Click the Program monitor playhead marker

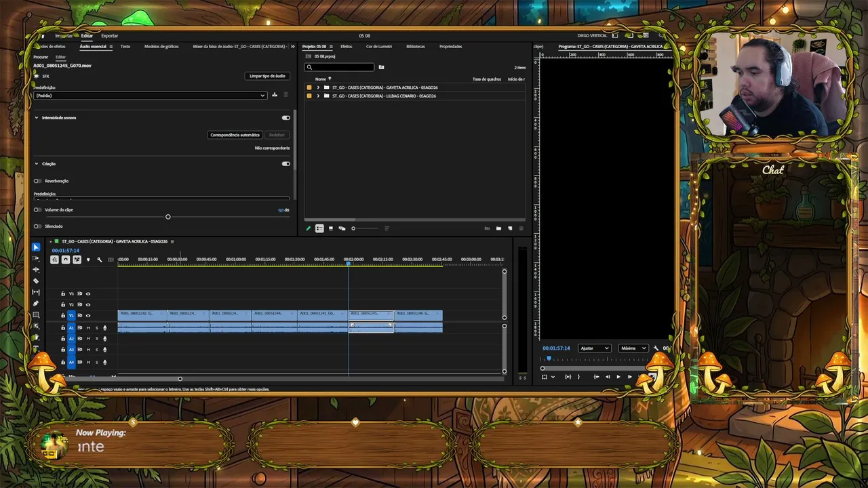pos(549,359)
